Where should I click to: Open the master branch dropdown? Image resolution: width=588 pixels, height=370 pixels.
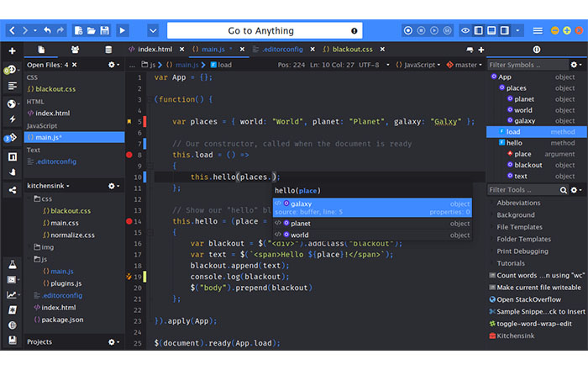(x=465, y=65)
